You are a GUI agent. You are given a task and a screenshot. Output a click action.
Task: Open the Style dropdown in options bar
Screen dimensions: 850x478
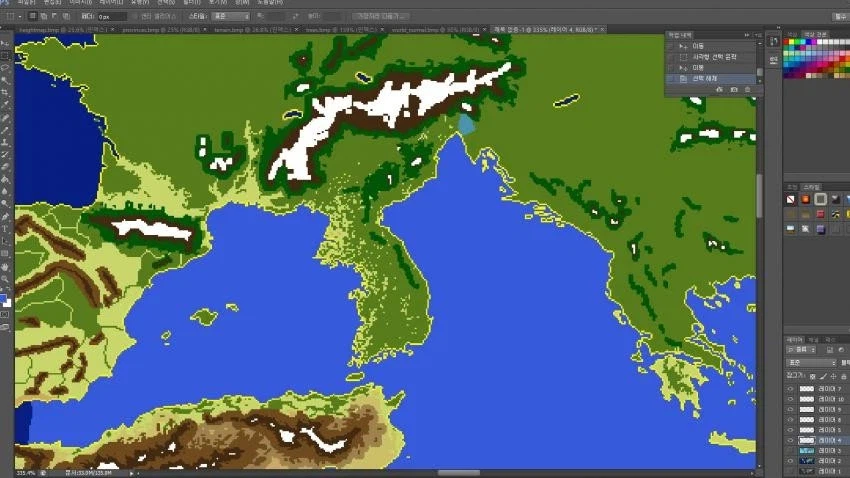click(232, 16)
